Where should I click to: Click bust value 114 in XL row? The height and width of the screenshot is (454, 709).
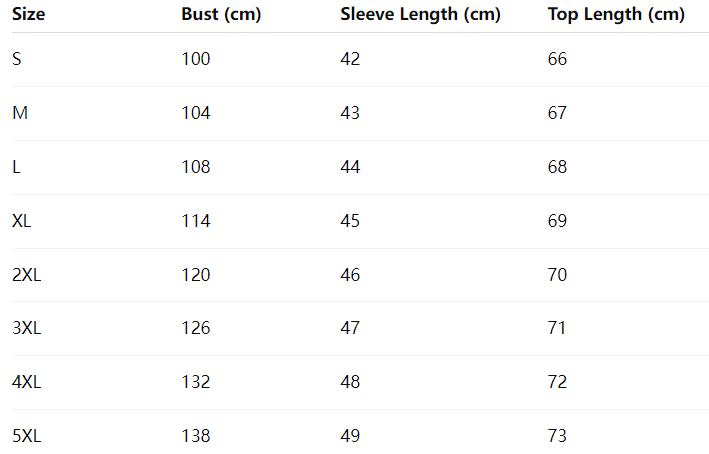point(196,221)
